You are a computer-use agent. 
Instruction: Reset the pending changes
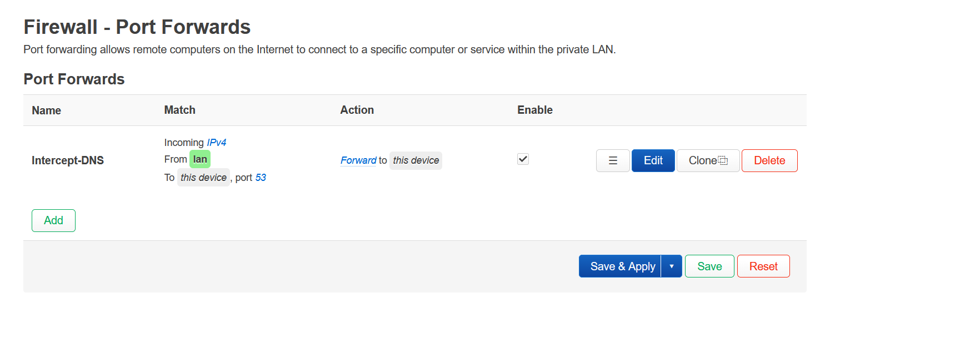pyautogui.click(x=763, y=266)
